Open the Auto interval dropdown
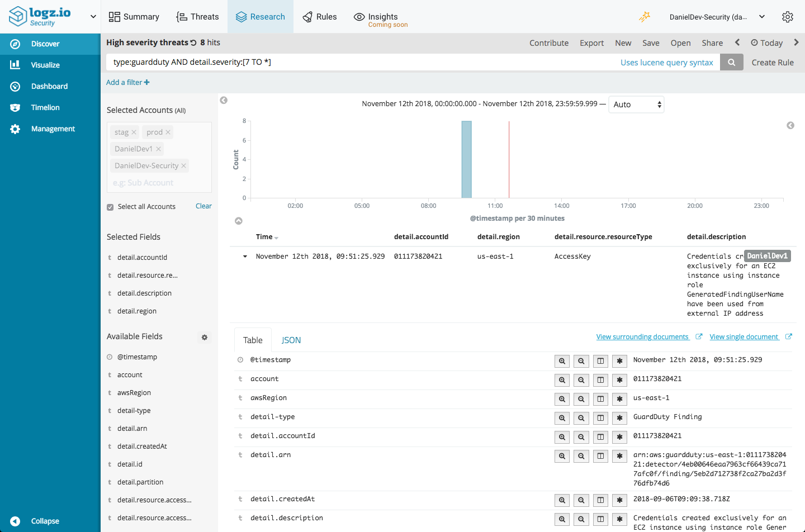Image resolution: width=805 pixels, height=532 pixels. coord(636,104)
